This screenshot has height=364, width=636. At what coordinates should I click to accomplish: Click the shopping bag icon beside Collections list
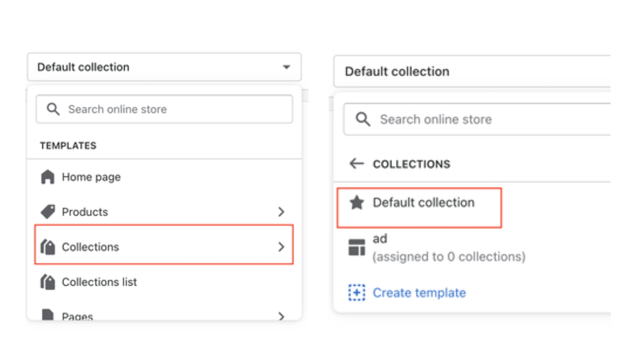click(48, 282)
